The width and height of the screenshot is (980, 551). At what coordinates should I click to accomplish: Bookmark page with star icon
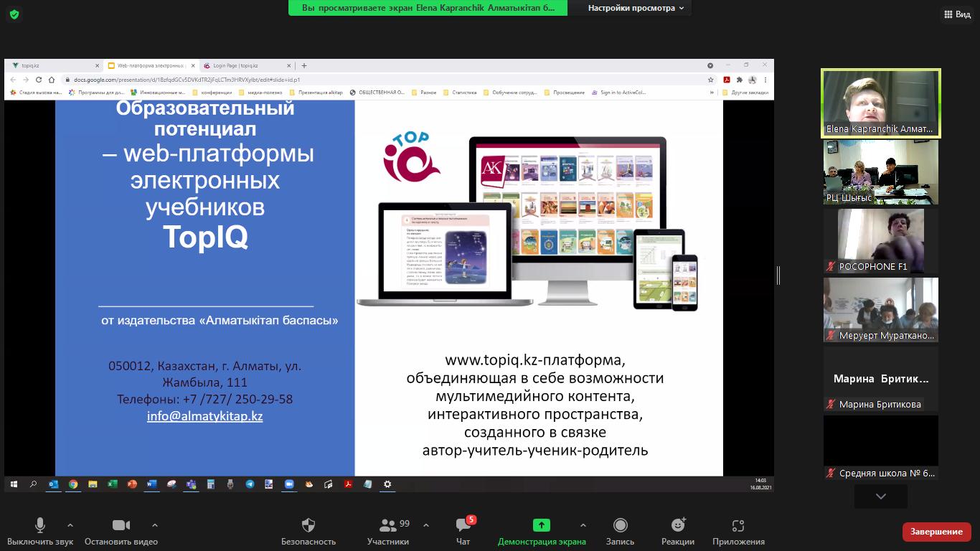point(711,80)
